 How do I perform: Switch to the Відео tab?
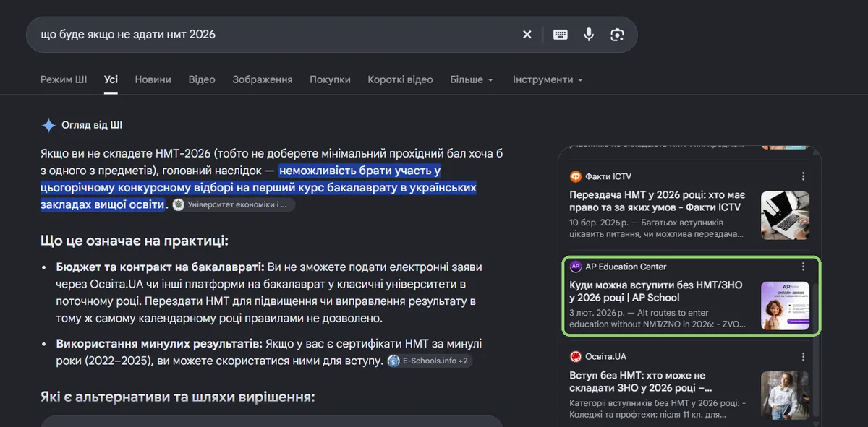click(x=202, y=79)
